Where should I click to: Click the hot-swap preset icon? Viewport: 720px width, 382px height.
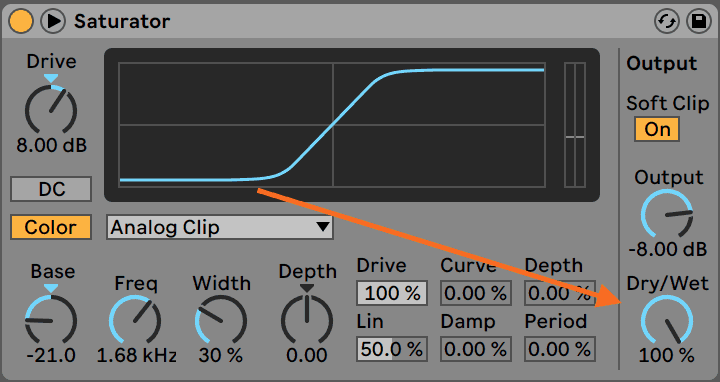[666, 22]
